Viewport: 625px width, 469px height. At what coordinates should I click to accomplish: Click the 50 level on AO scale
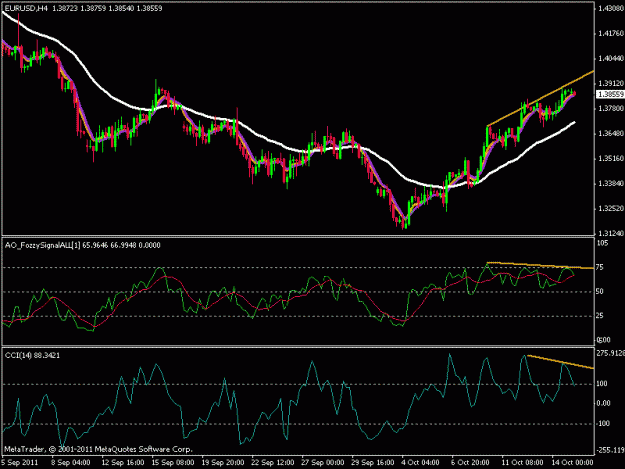[x=599, y=292]
